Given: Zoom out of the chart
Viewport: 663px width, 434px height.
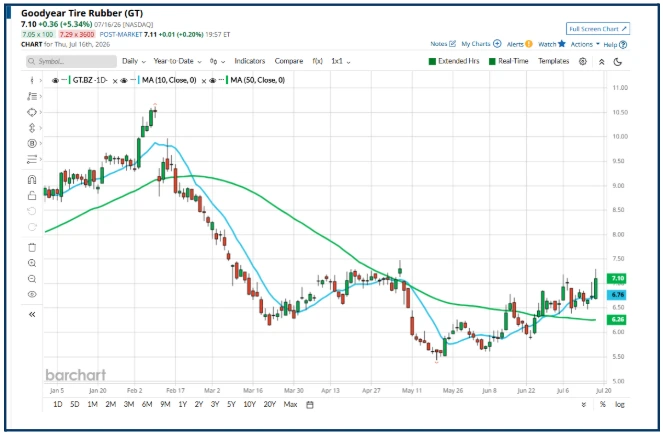Looking at the screenshot, I should 32,279.
